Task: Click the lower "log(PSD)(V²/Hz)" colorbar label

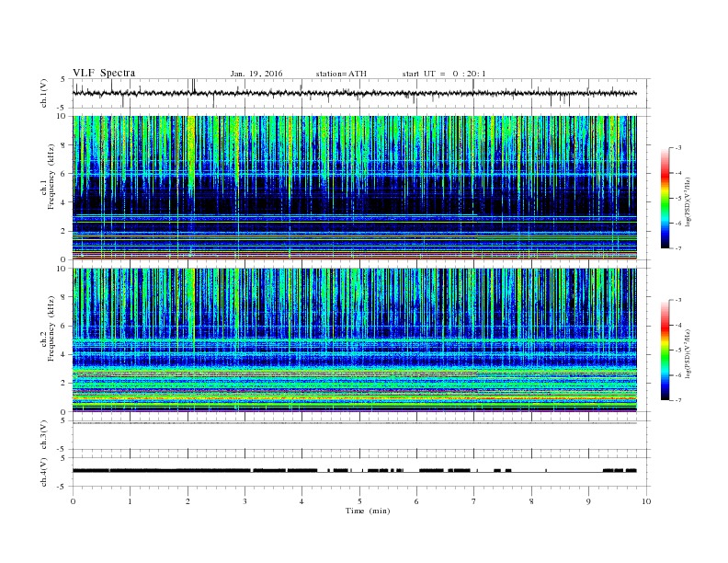Action: (688, 353)
